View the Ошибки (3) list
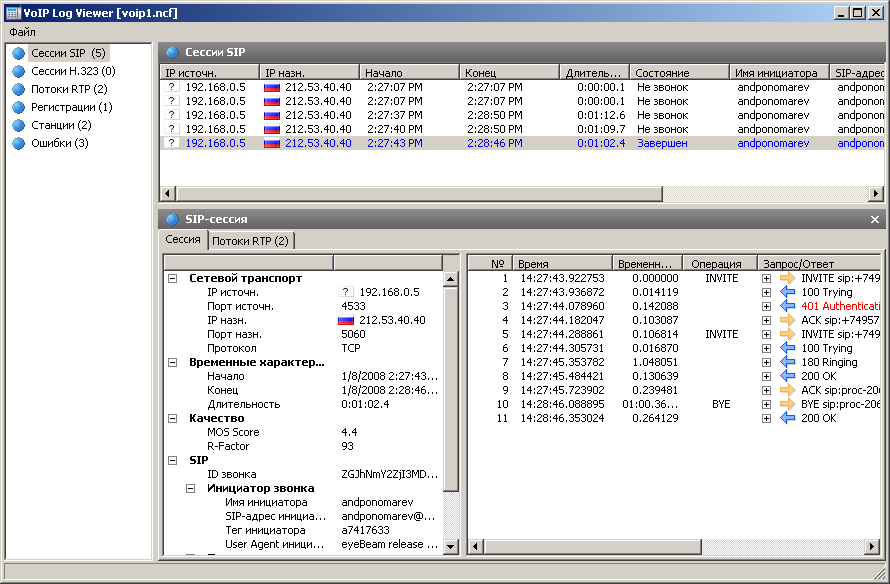This screenshot has width=890, height=584. click(x=60, y=143)
